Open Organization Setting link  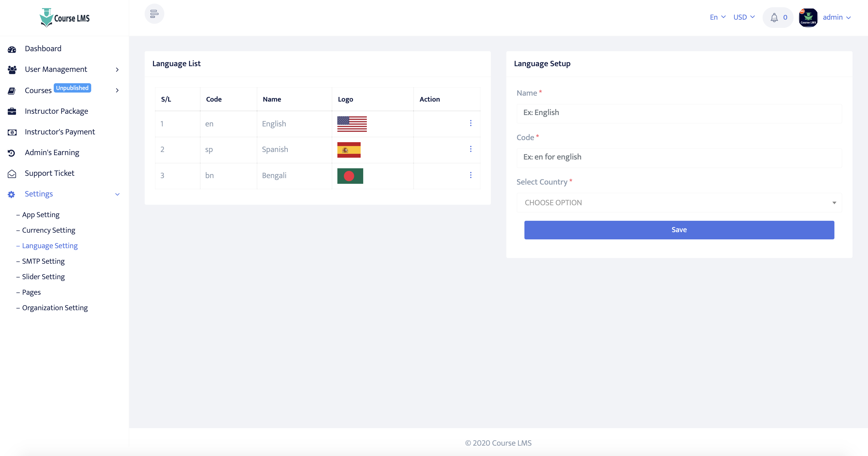coord(55,308)
